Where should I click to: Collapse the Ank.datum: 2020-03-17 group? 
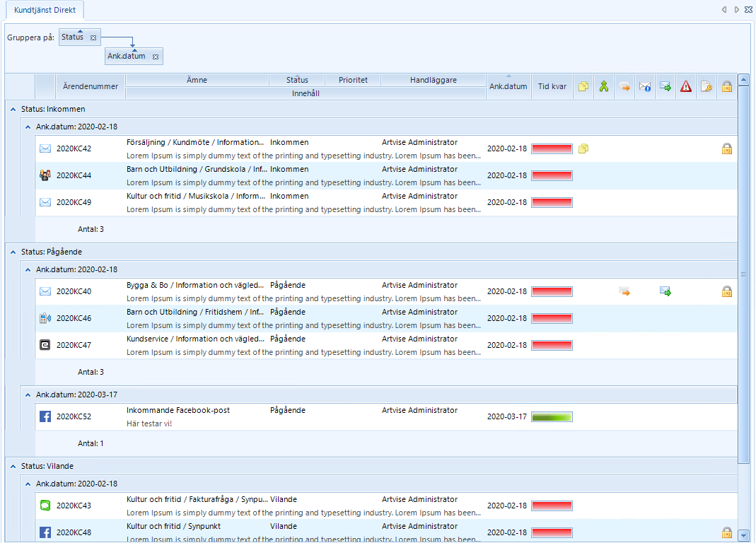(28, 395)
